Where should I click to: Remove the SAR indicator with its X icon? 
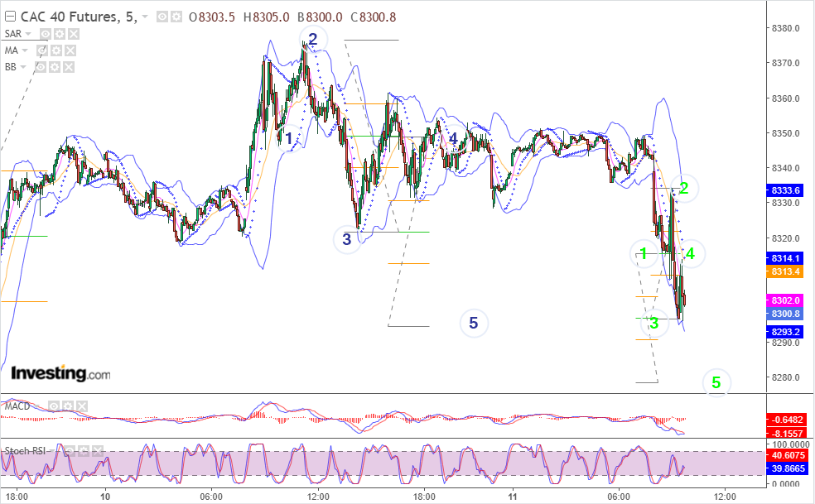click(74, 34)
